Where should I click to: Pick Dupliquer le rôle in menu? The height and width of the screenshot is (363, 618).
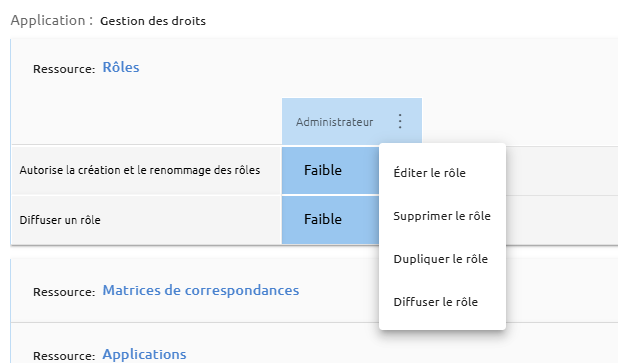[x=442, y=259]
